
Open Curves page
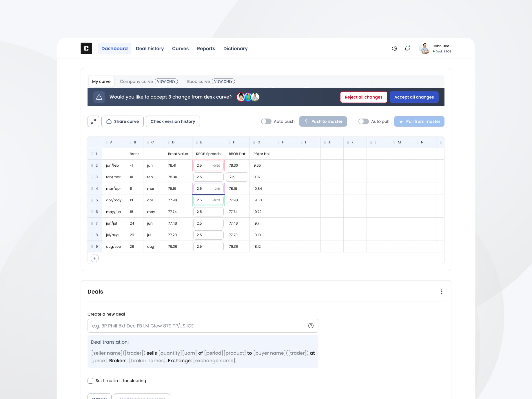tap(180, 48)
